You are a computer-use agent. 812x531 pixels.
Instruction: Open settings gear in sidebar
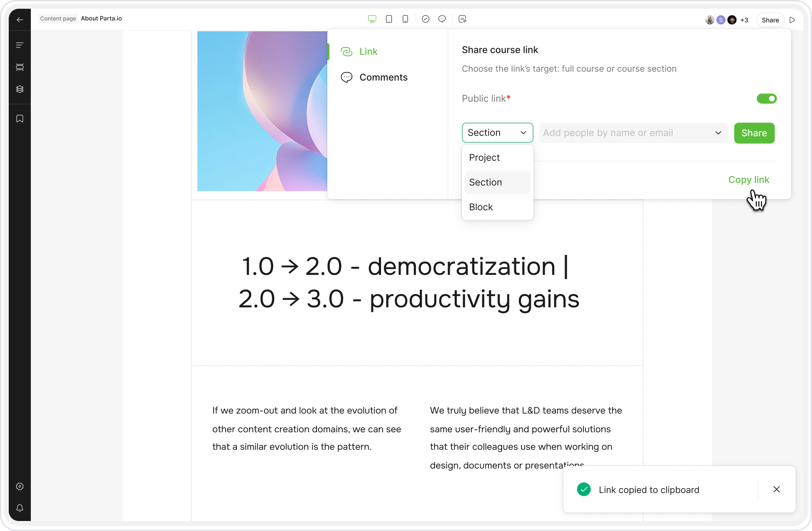click(x=20, y=486)
